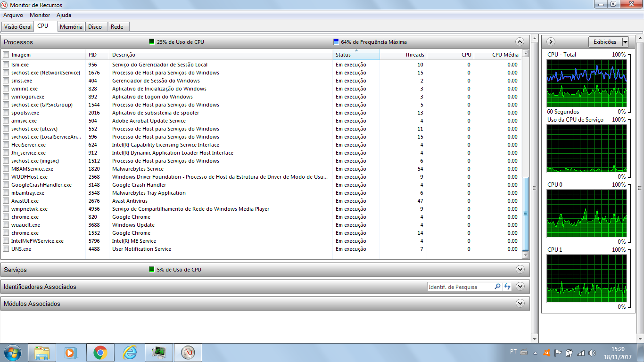Select the GoogleCrashHandler.exe row
Screen dimensions: 644x362
coord(261,185)
